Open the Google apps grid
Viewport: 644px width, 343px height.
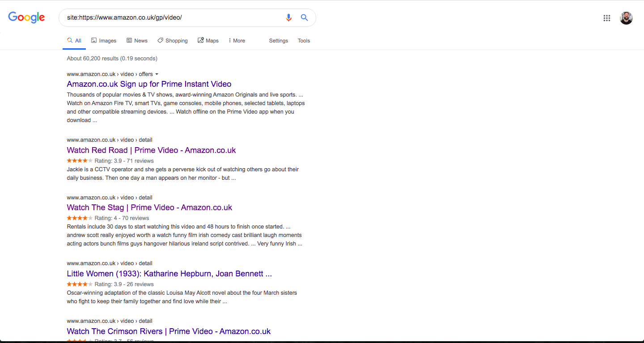(606, 18)
